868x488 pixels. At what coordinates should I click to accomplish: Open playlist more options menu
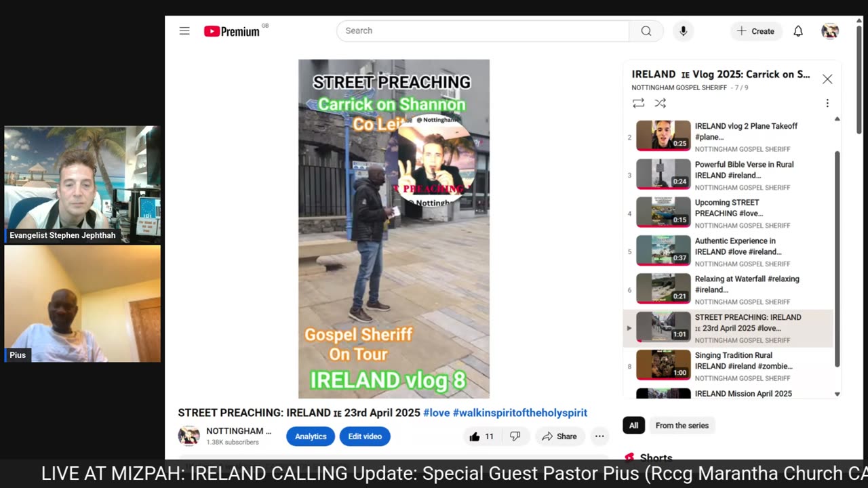tap(827, 103)
